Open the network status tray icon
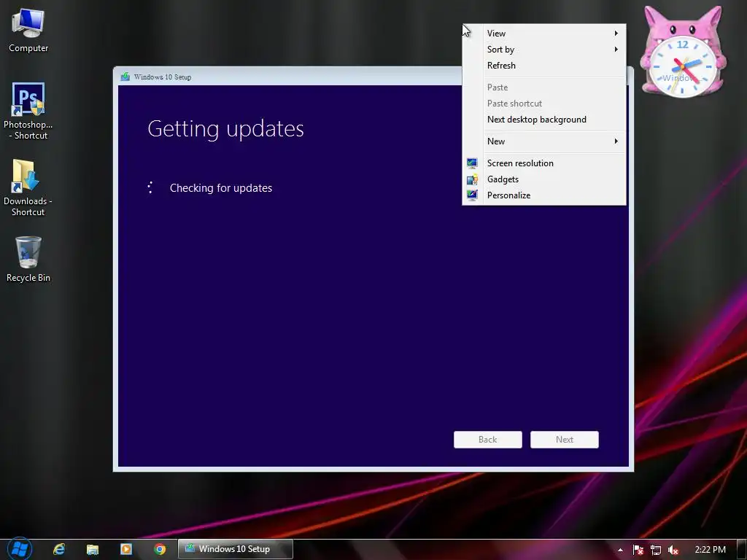 656,550
